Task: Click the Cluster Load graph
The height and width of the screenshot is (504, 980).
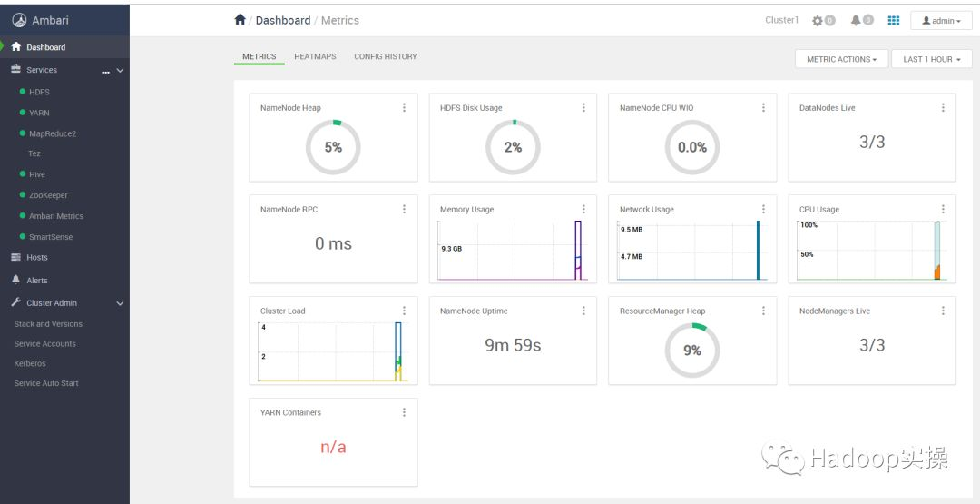Action: tap(333, 351)
